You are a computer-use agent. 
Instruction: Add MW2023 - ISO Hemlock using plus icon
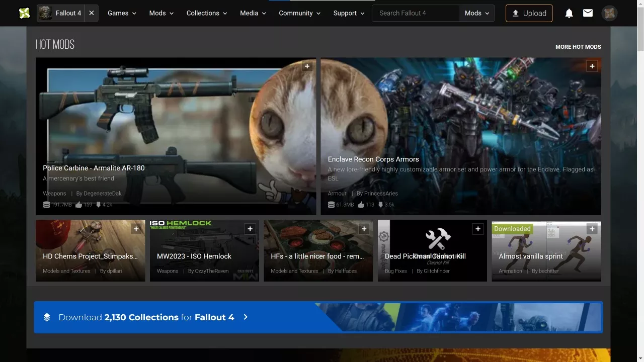tap(250, 229)
